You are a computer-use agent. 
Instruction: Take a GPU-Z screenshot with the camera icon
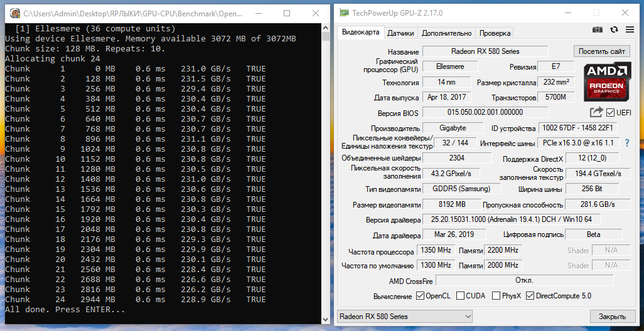coord(597,29)
